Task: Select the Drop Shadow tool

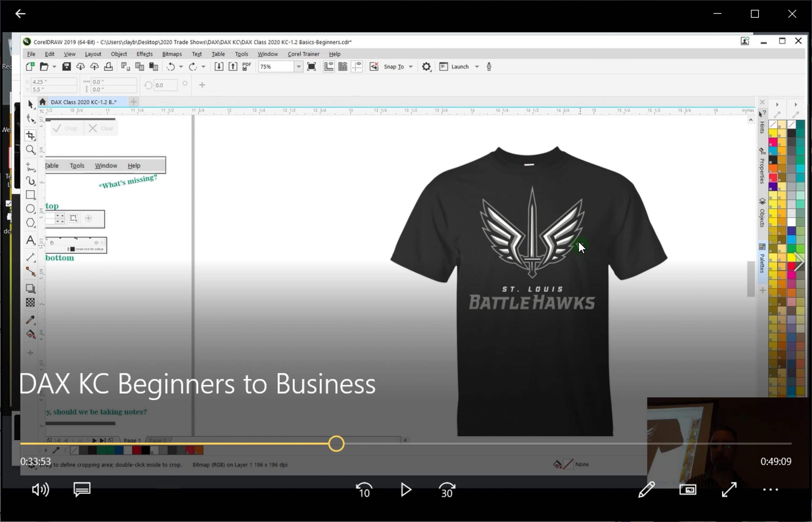Action: point(30,288)
